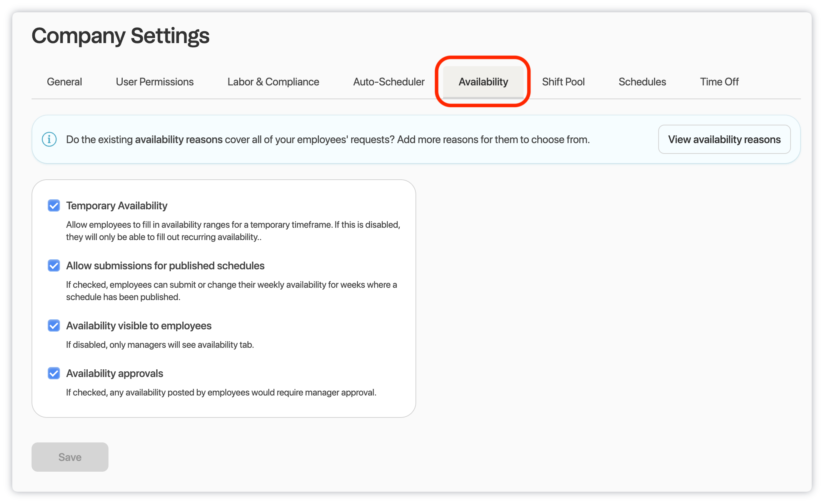Open the General tab
The image size is (824, 504).
click(64, 82)
